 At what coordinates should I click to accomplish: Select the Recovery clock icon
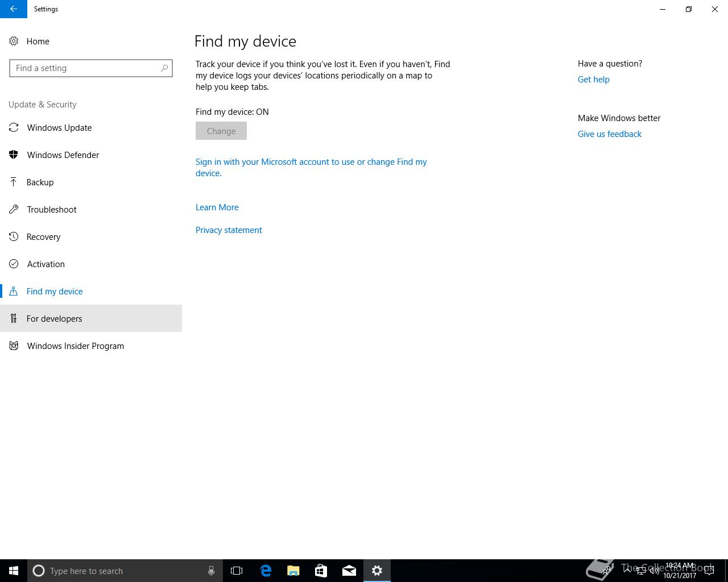[x=14, y=237]
